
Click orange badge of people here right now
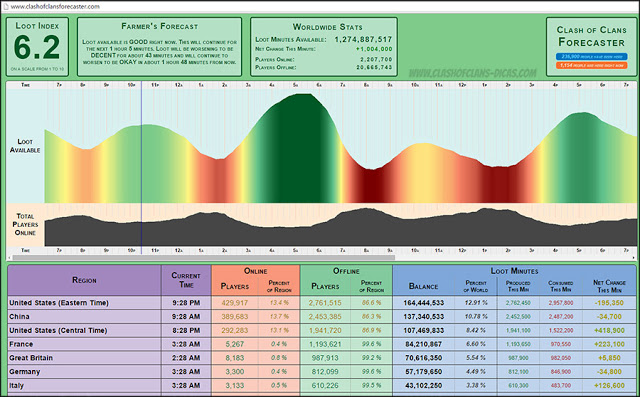[591, 65]
